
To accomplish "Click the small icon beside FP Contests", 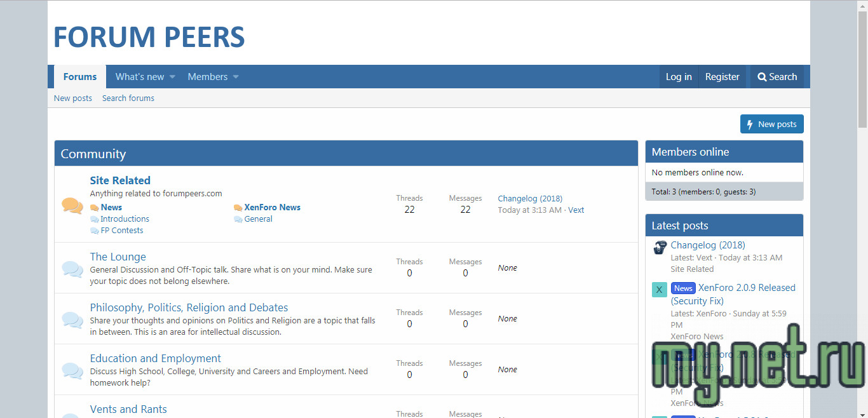I will point(95,231).
